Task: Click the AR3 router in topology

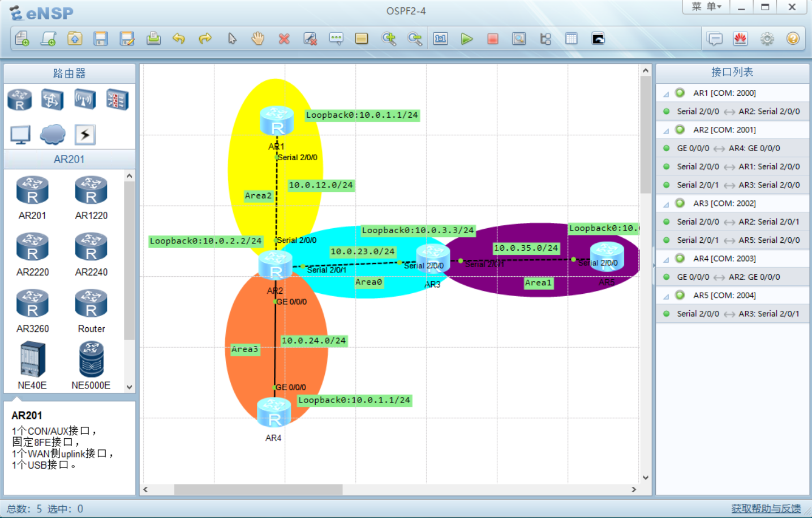Action: 433,258
